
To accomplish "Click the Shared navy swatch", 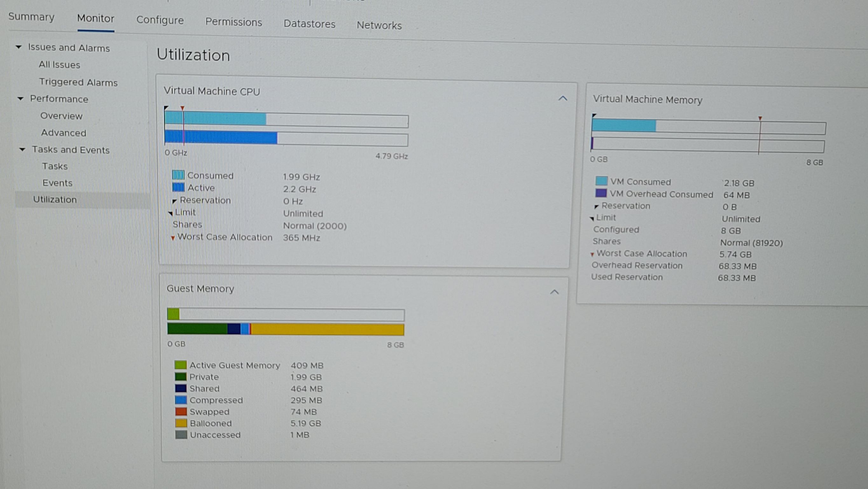I will [x=181, y=388].
